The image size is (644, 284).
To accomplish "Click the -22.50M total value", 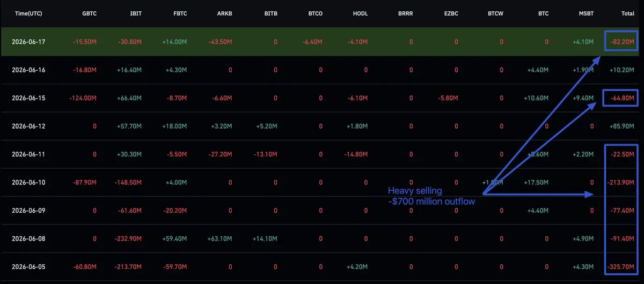I will click(x=624, y=154).
